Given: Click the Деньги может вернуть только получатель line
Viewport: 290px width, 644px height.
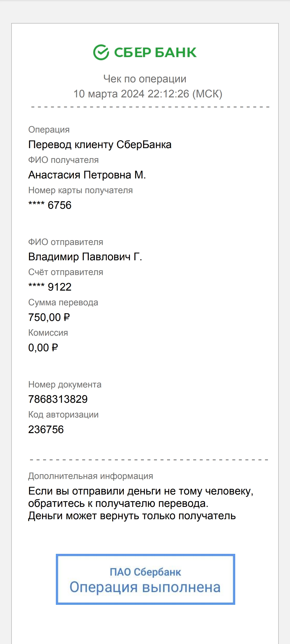Looking at the screenshot, I should pyautogui.click(x=132, y=516).
